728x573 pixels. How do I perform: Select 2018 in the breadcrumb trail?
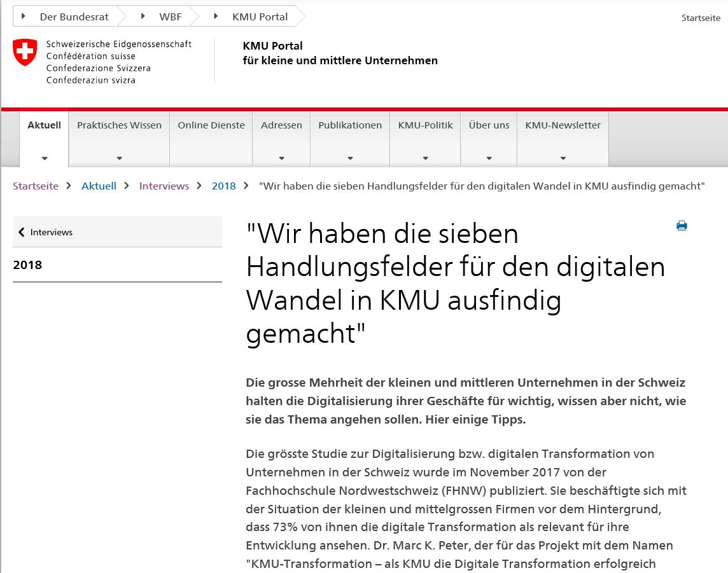pos(223,186)
